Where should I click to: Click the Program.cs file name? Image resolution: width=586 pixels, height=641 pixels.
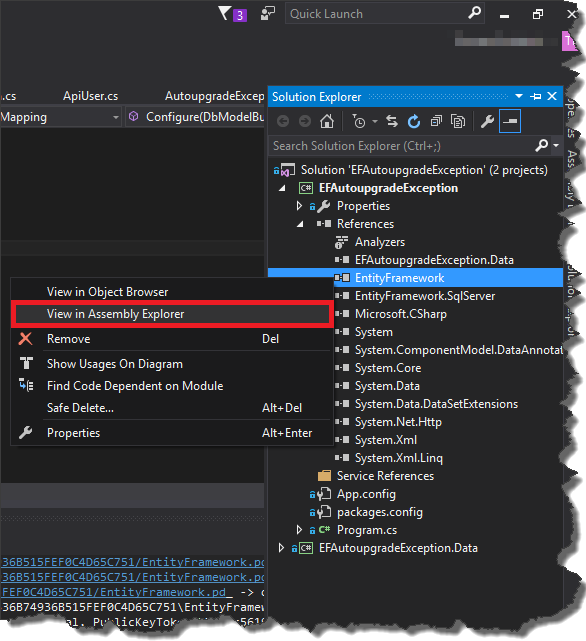click(x=367, y=530)
